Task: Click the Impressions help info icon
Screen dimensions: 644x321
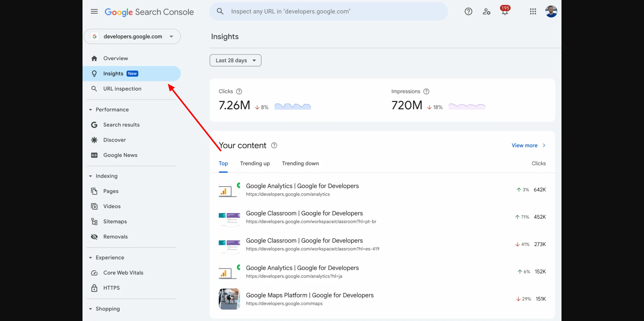Action: [x=426, y=91]
